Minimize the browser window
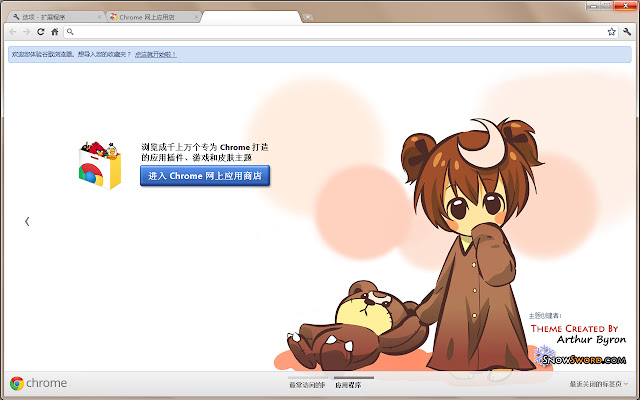The image size is (640, 400). click(593, 6)
